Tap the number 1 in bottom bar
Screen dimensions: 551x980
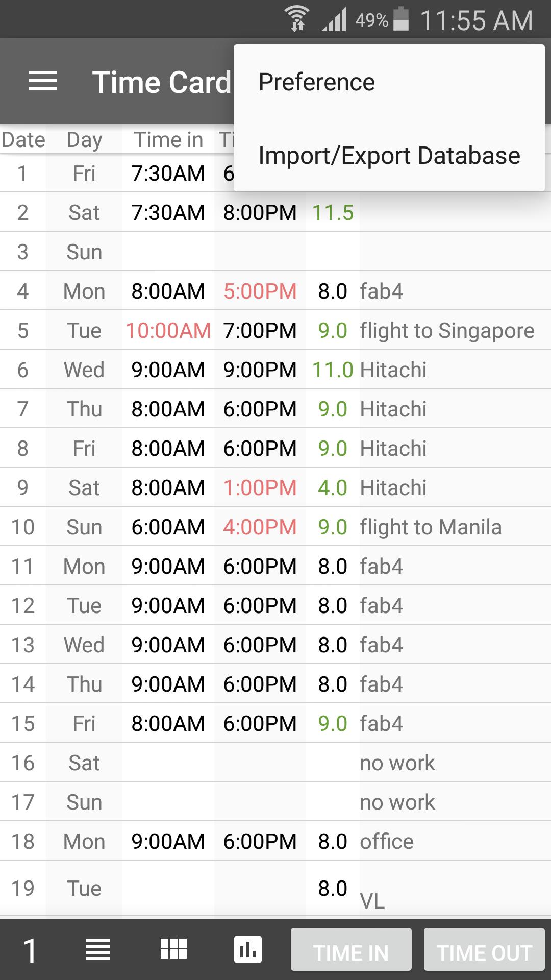coord(30,951)
